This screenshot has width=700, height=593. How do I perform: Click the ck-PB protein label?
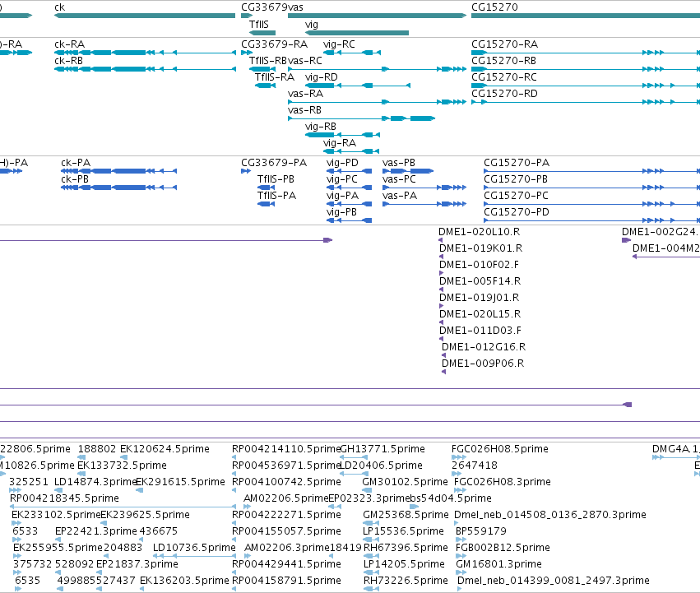[x=75, y=179]
